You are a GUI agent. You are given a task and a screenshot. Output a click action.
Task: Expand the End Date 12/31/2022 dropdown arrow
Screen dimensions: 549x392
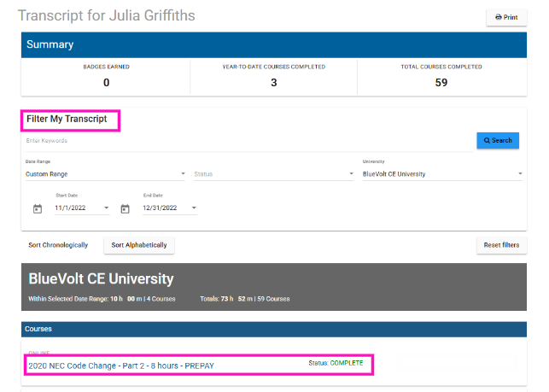point(194,208)
